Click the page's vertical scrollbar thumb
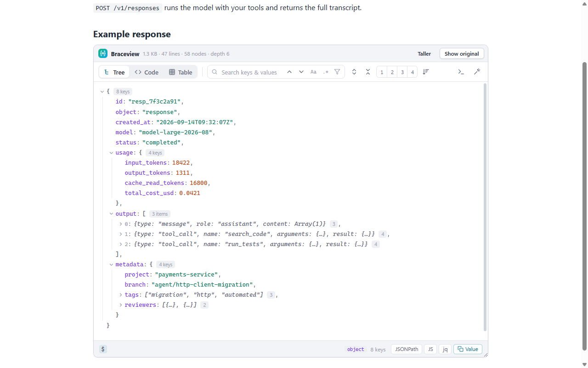 [584, 206]
